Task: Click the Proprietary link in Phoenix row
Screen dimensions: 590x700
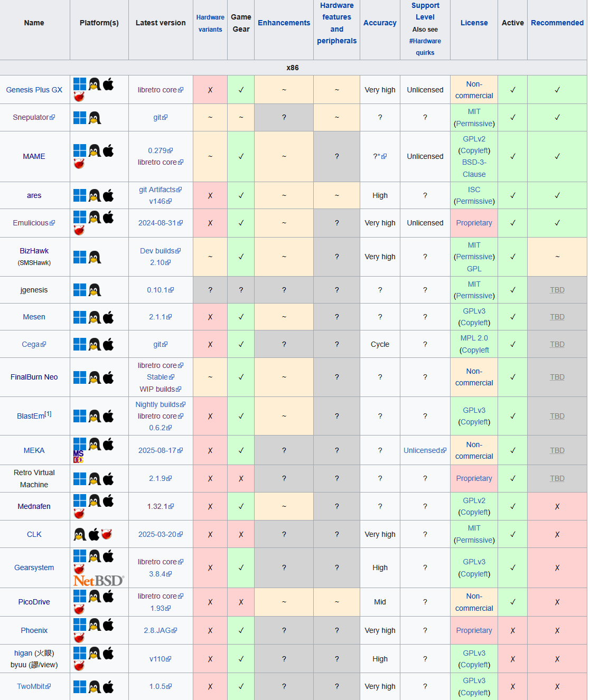Action: click(474, 630)
